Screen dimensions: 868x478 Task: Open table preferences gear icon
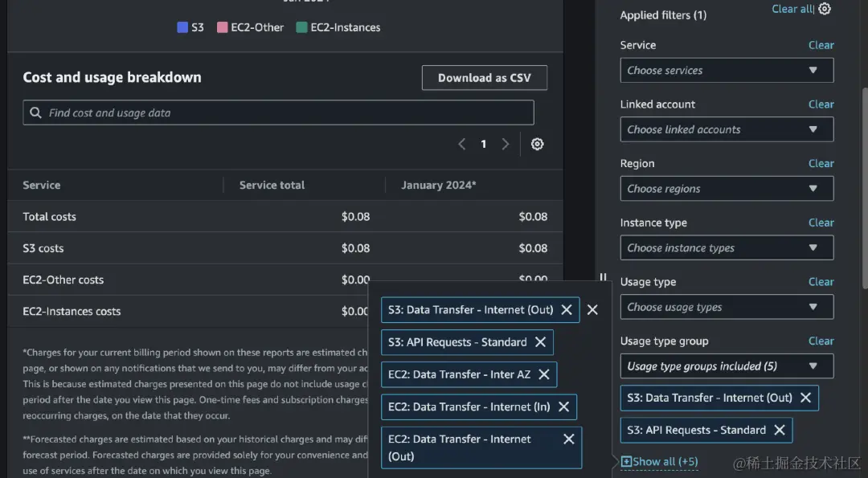[x=537, y=144]
